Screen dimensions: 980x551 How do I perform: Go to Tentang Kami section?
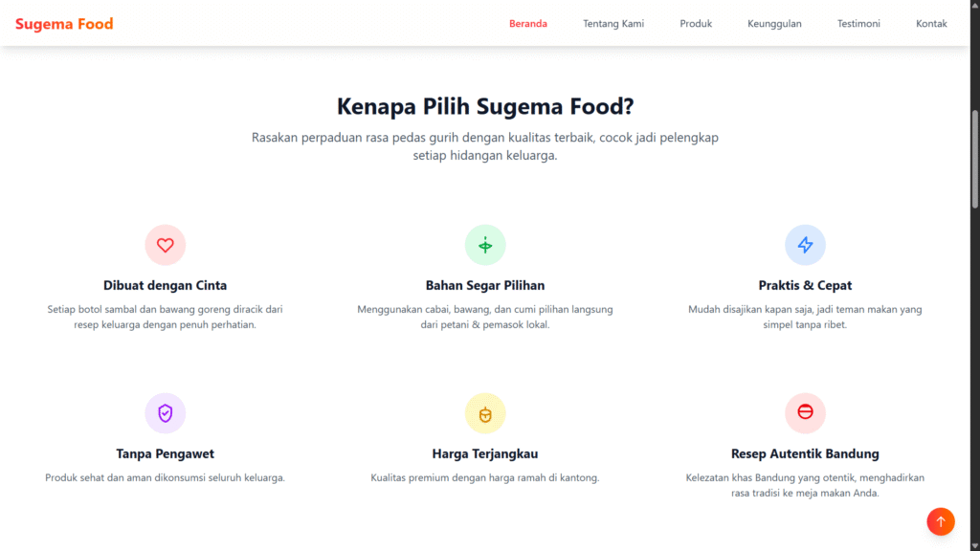pos(613,24)
